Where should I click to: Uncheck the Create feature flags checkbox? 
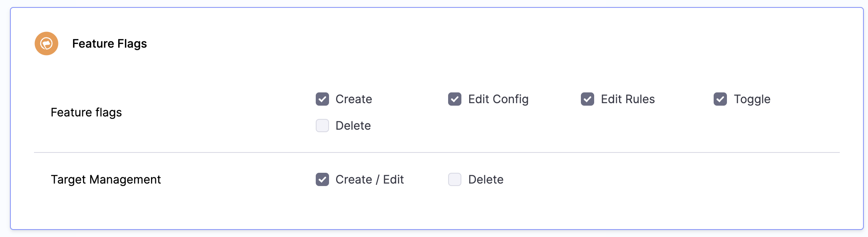coord(322,99)
